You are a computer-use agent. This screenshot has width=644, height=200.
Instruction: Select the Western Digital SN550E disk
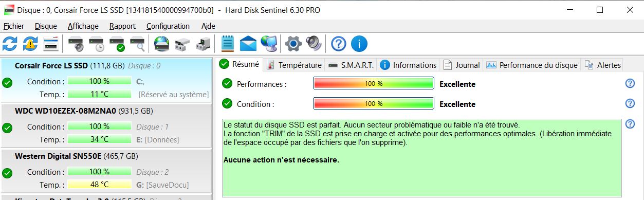[106, 171]
